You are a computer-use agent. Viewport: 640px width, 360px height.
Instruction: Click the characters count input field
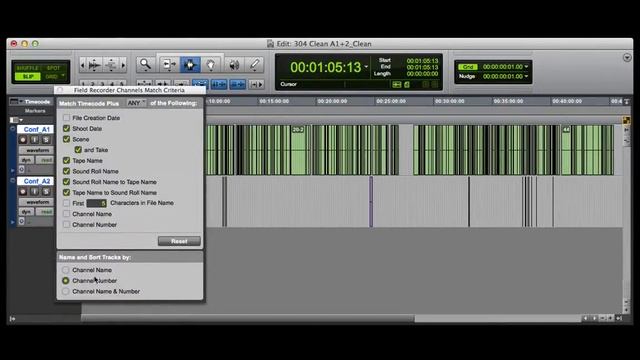point(97,203)
